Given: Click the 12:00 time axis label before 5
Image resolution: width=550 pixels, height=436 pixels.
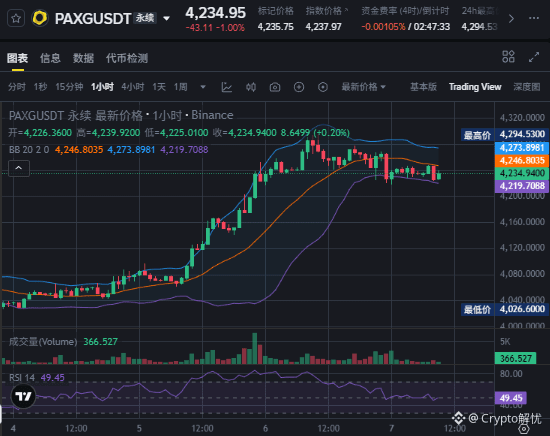Looking at the screenshot, I should [x=76, y=428].
